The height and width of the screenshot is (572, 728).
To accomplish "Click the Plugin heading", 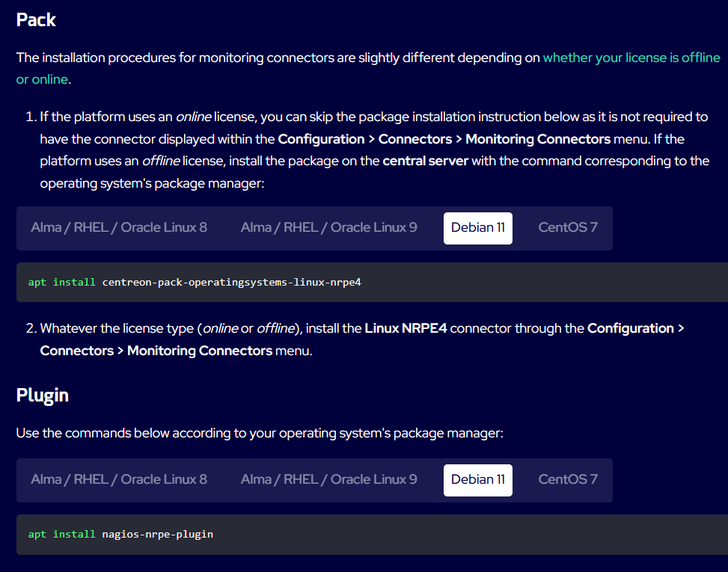I will point(42,396).
